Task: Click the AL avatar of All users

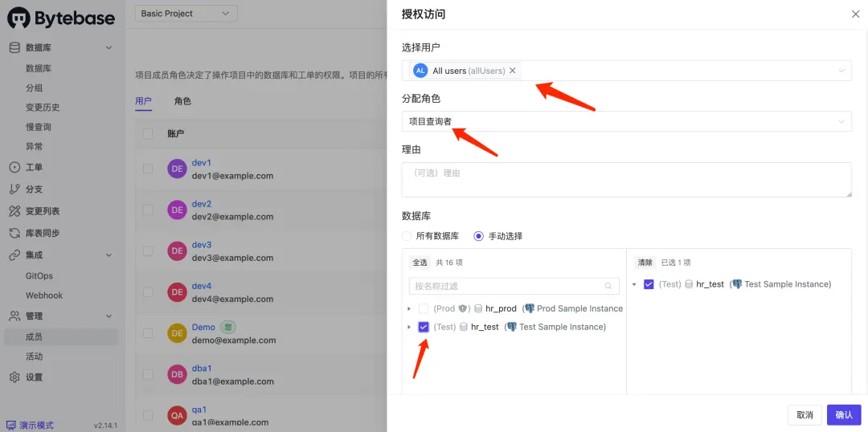Action: [x=420, y=71]
